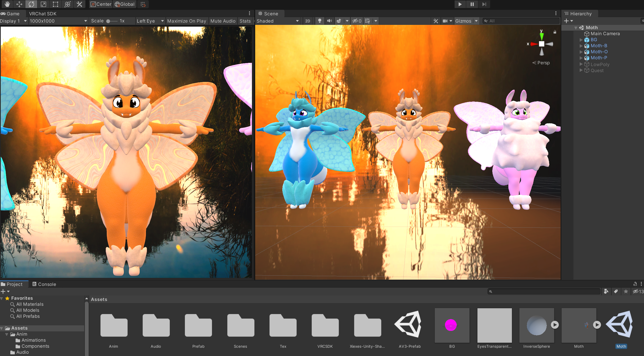
Task: Open the Shaded draw mode dropdown
Action: (x=278, y=21)
